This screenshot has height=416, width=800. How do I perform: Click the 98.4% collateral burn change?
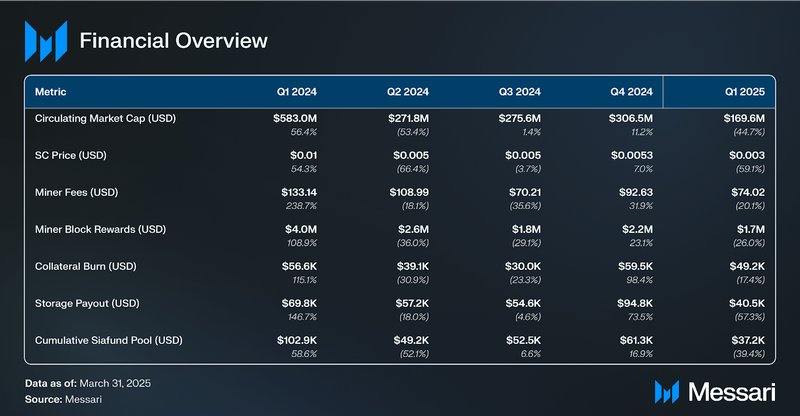tap(639, 280)
